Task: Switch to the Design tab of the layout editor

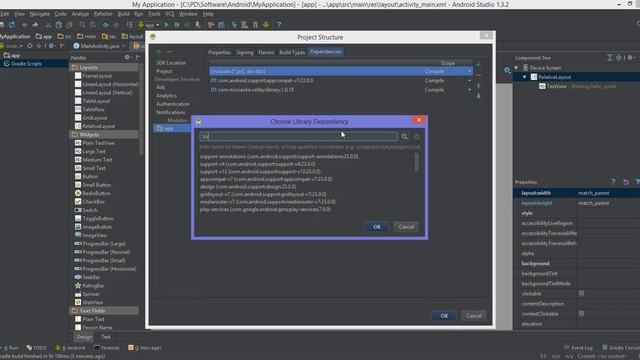Action: (84, 337)
